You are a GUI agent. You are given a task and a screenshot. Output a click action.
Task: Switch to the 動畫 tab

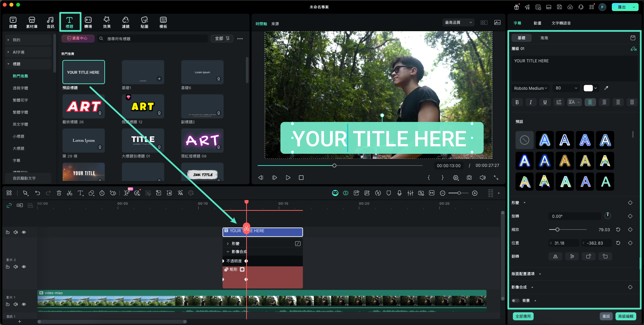click(x=537, y=23)
